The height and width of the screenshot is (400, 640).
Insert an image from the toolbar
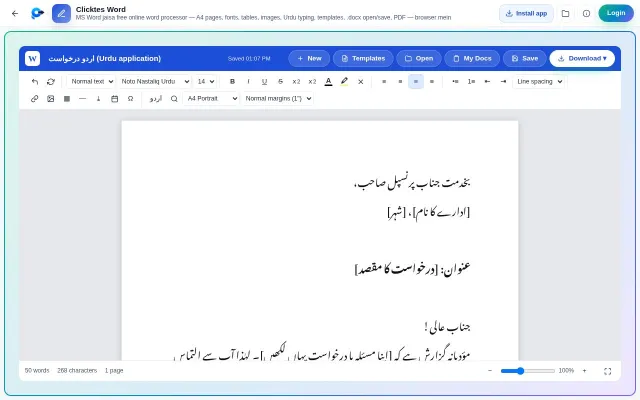(x=51, y=99)
